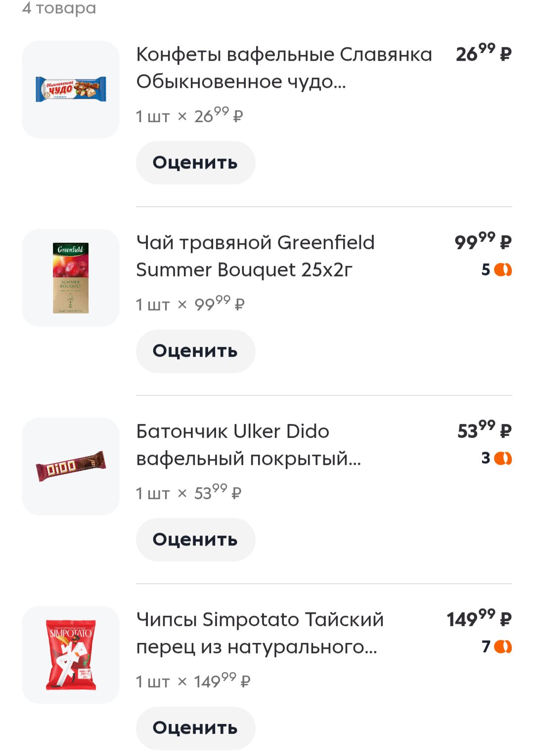Rate the Simpotato chips with Оценить
Screen dimensions: 534x756
(x=195, y=728)
